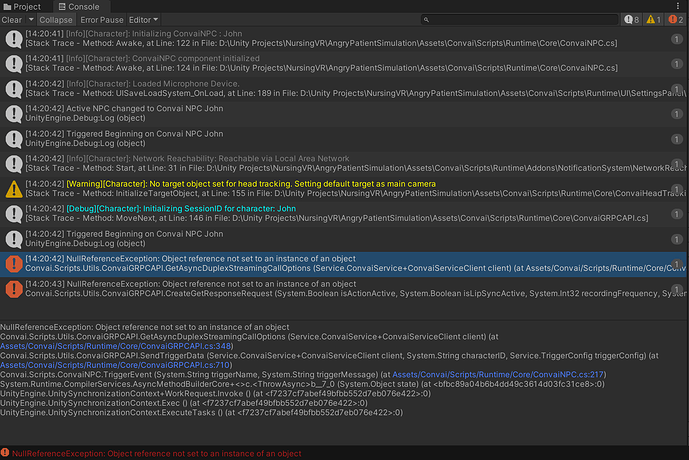Click 'AsyncMethodBuilderCore' stack trace line

point(302,384)
